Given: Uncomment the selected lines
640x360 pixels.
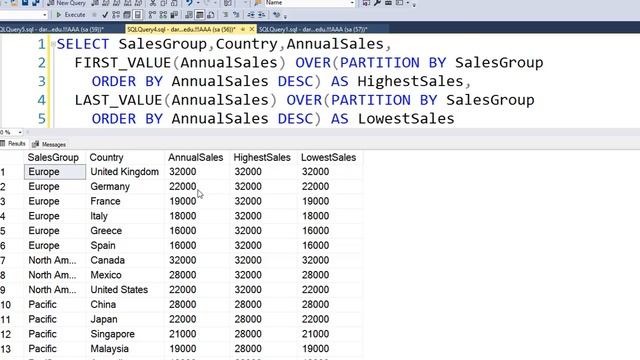Looking at the screenshot, I should 236,15.
